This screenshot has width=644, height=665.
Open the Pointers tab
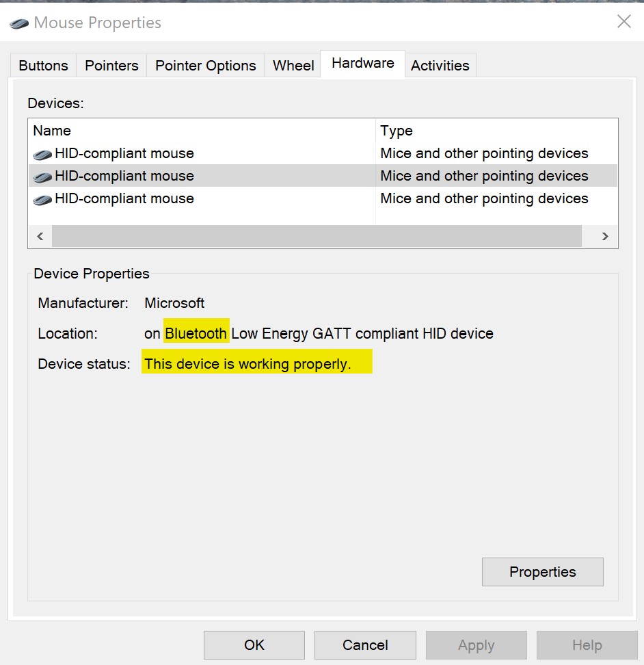click(111, 65)
